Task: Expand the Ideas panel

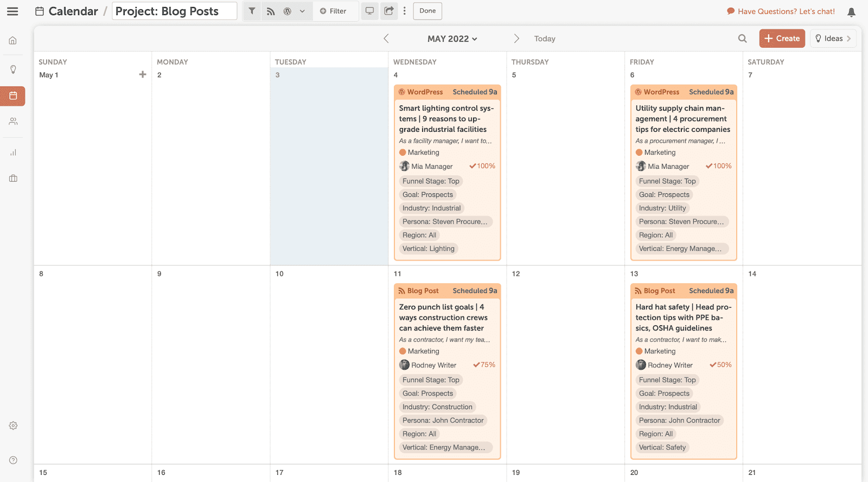Action: [833, 39]
